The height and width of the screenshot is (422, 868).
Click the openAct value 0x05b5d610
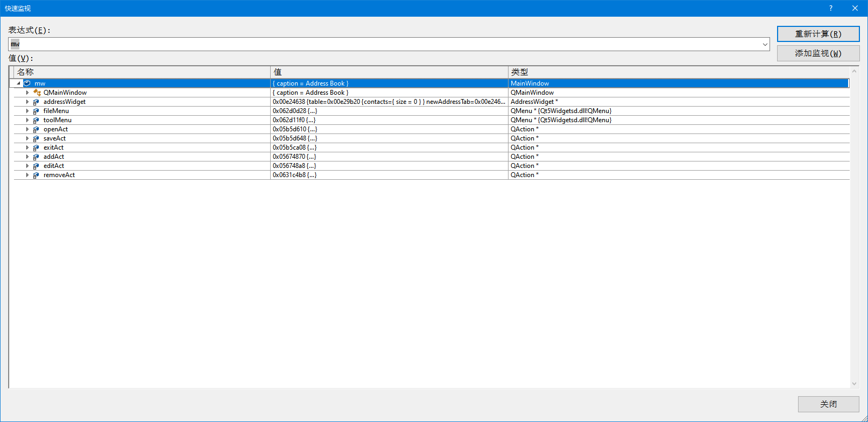[x=295, y=129]
